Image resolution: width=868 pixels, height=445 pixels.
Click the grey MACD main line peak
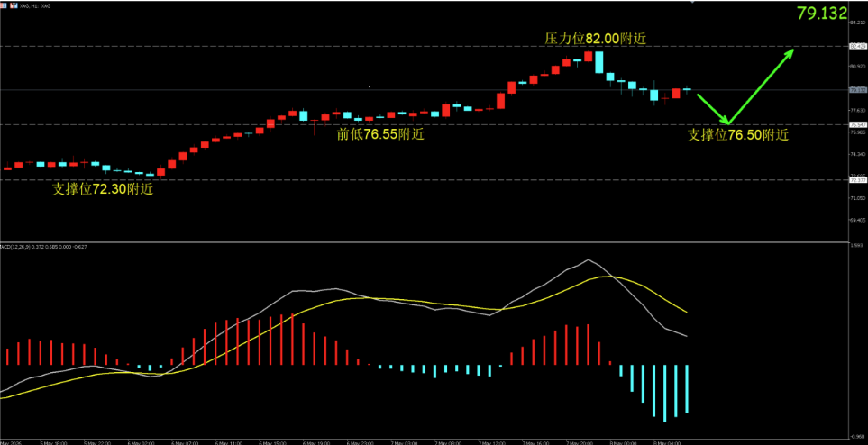click(588, 259)
